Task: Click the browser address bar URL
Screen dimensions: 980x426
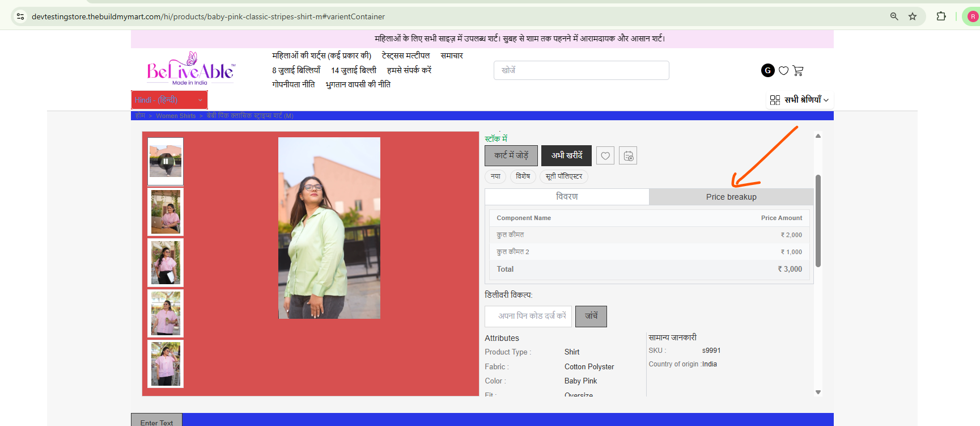Action: tap(208, 16)
